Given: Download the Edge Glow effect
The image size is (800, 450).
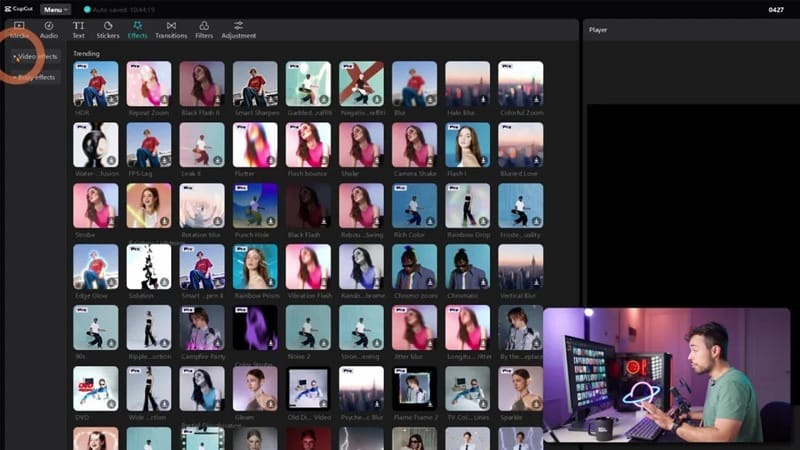Looking at the screenshot, I should (111, 282).
